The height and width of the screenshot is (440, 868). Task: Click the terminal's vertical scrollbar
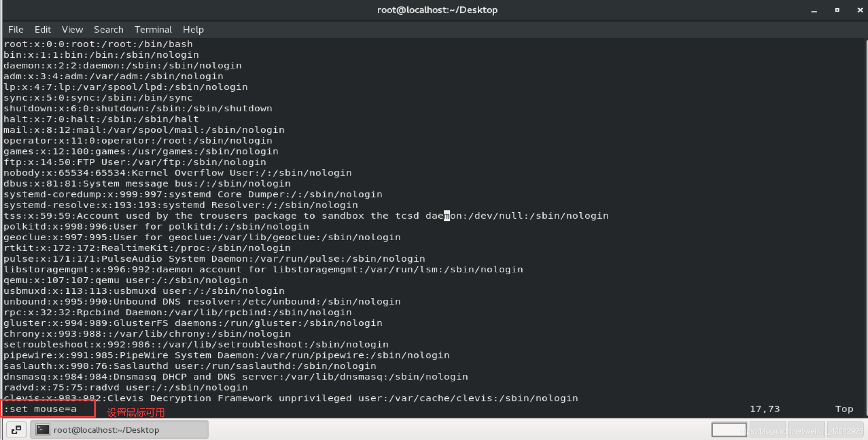point(866,227)
